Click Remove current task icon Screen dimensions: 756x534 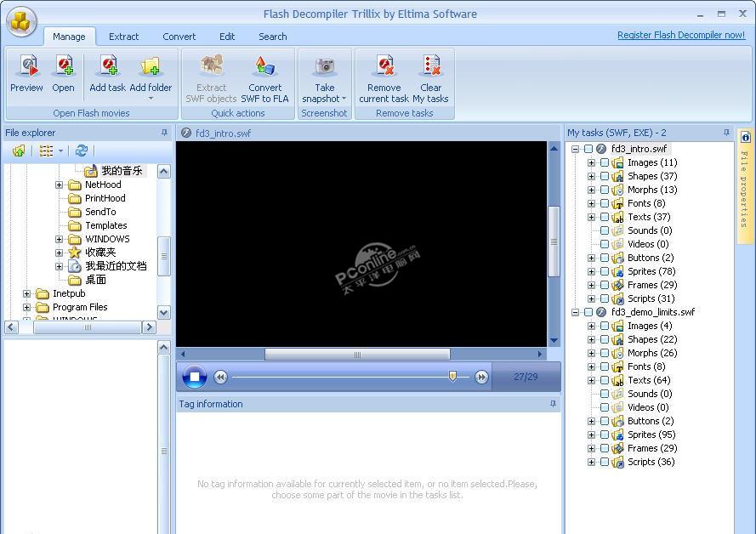point(384,66)
